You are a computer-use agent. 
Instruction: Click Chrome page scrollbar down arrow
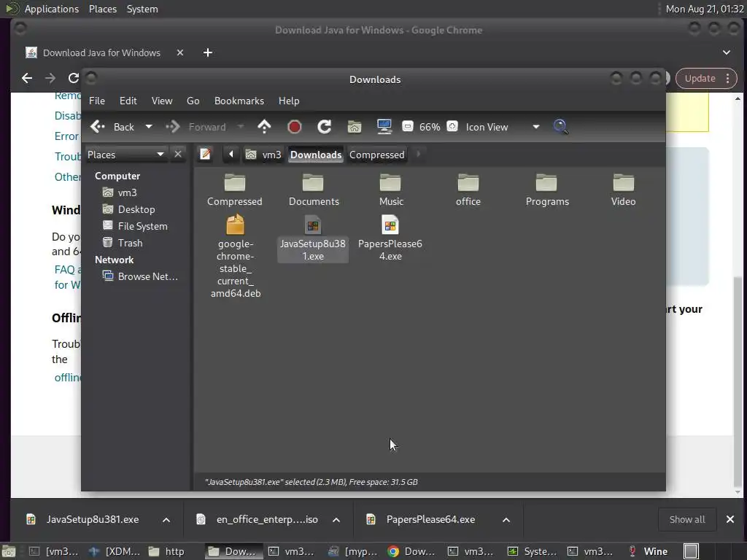738,492
